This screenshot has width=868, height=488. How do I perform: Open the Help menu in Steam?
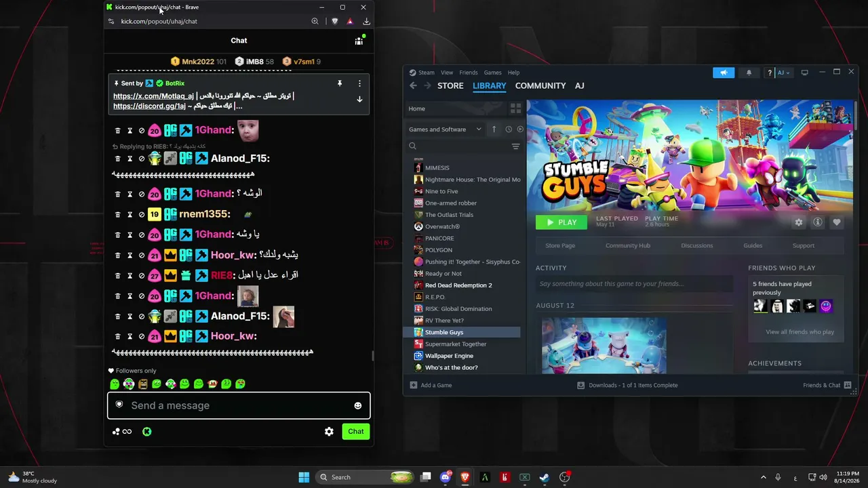pyautogui.click(x=514, y=73)
